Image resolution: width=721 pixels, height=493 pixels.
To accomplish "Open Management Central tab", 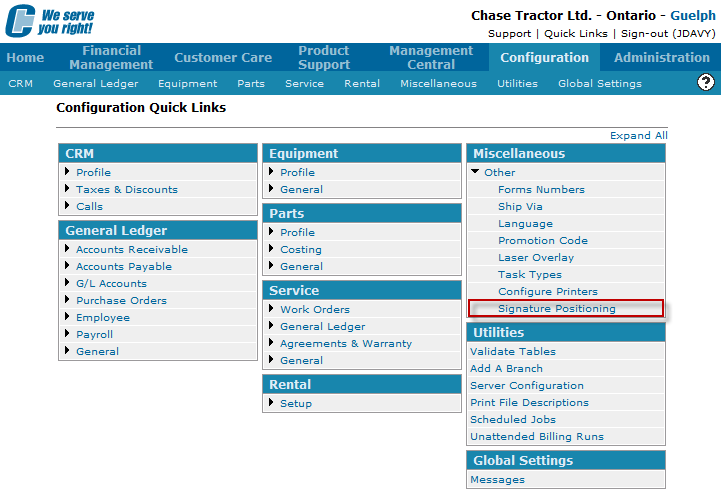I will tap(431, 57).
